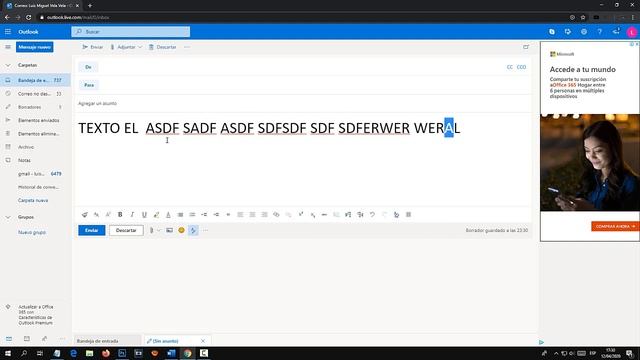Open the Archivo folder
Image resolution: width=640 pixels, height=360 pixels.
(35, 147)
